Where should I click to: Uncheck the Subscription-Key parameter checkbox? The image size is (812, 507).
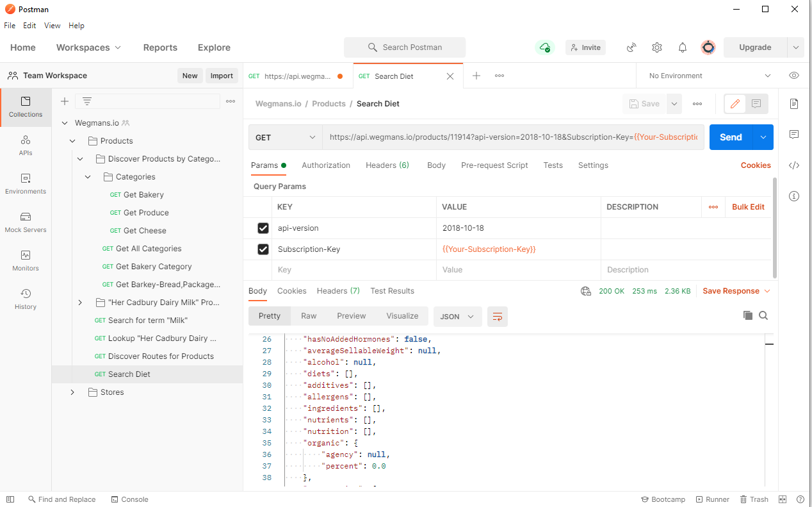(263, 249)
